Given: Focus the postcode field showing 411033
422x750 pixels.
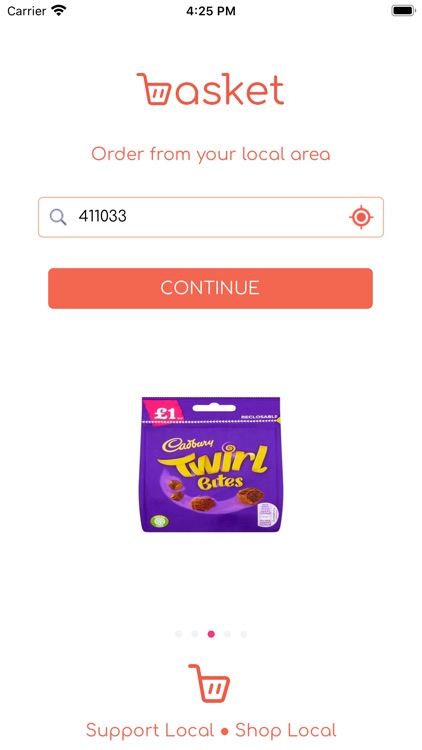Looking at the screenshot, I should (211, 217).
